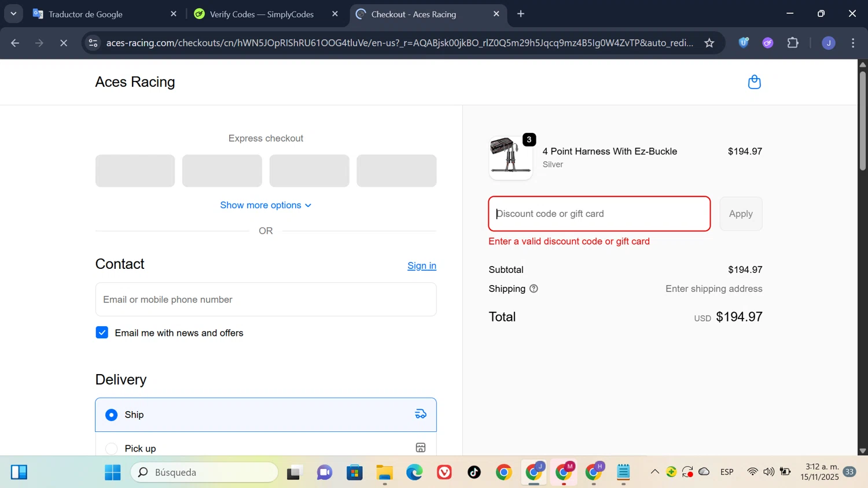
Task: Close the Verify Codes SimplyCodes tab
Action: tap(334, 14)
